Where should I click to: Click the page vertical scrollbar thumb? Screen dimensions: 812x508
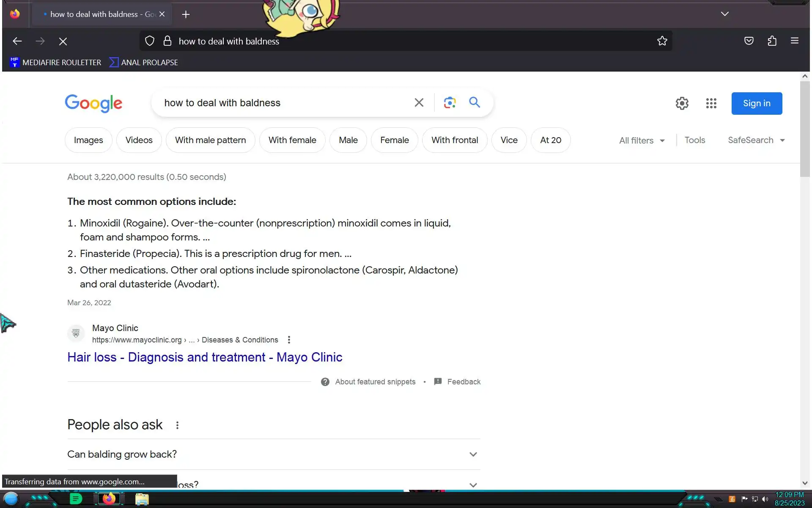804,129
